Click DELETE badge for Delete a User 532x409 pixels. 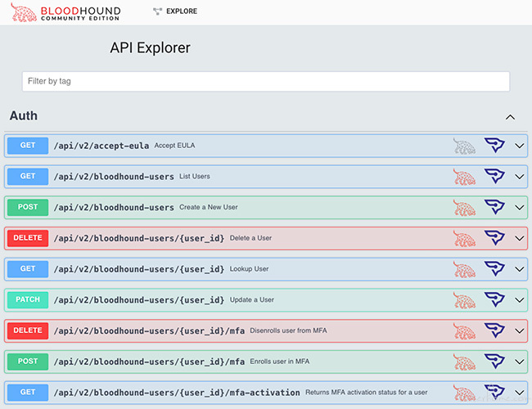pos(28,238)
